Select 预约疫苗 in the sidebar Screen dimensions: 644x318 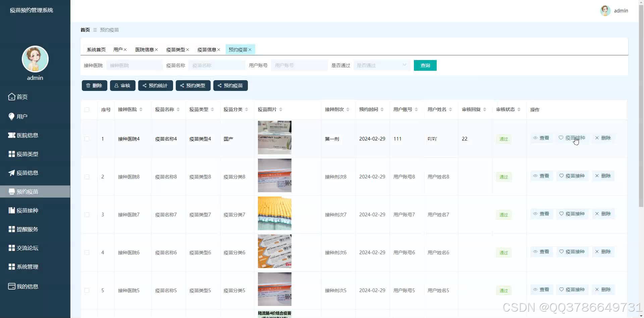coord(35,192)
